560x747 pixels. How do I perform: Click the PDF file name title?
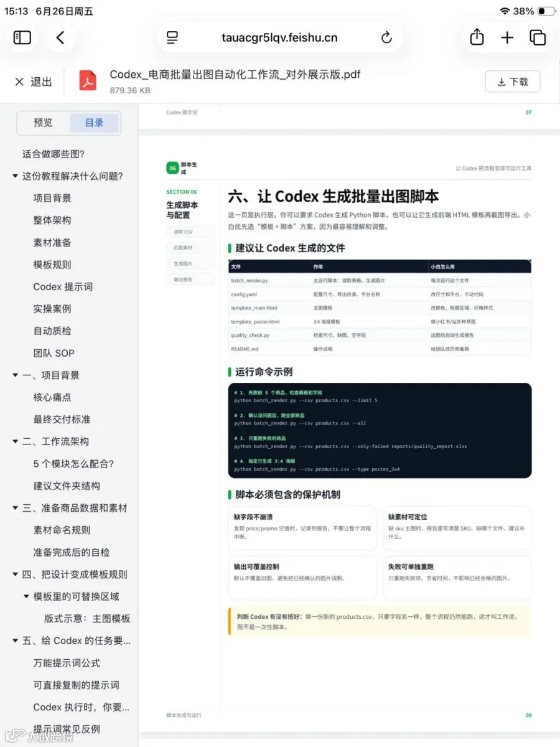[x=235, y=75]
